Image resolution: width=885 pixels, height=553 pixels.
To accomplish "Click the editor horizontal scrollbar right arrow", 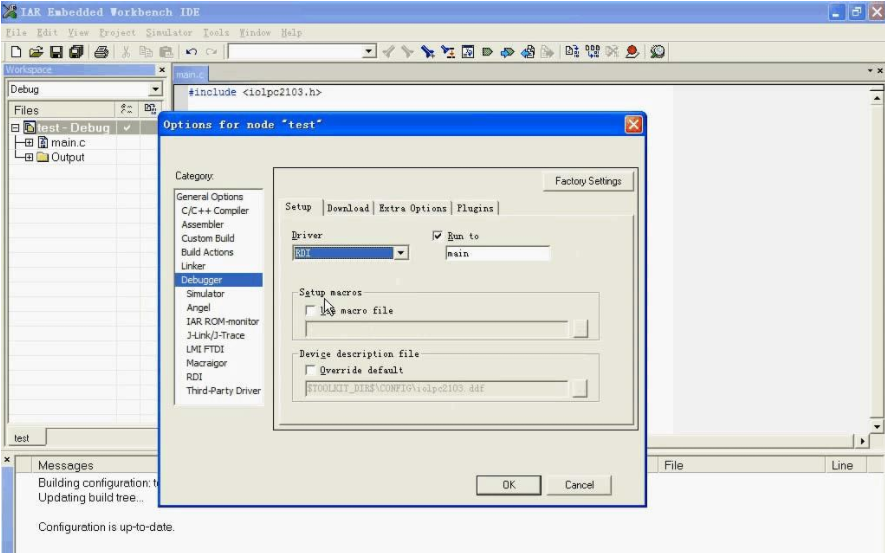I will pyautogui.click(x=861, y=441).
